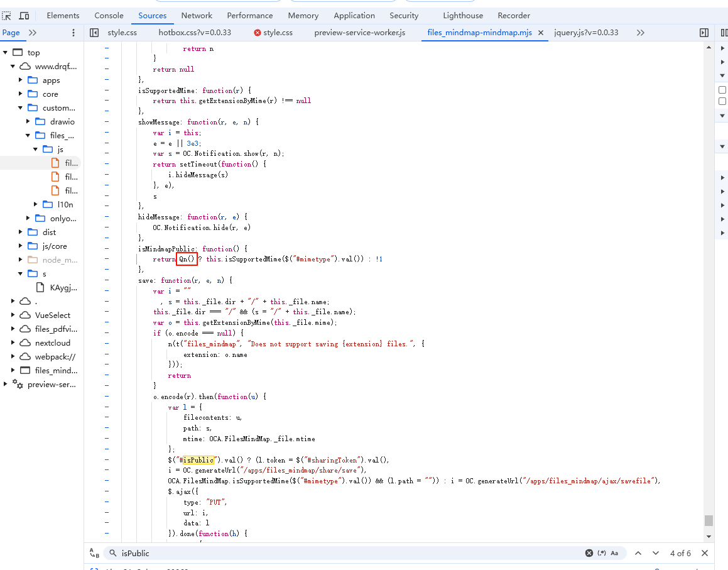Click the drawio folder icon
728x570 pixels.
pyautogui.click(x=40, y=121)
